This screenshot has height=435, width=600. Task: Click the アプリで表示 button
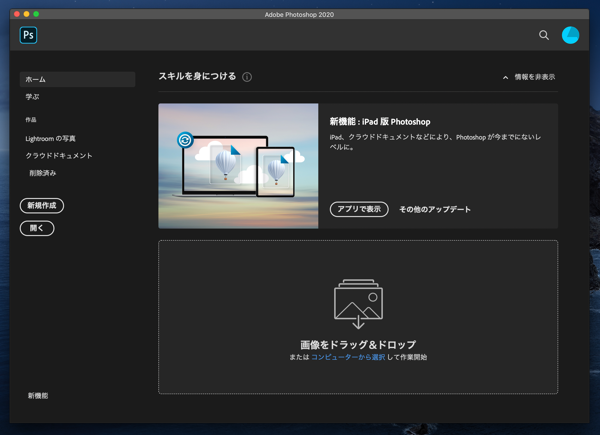tap(359, 209)
